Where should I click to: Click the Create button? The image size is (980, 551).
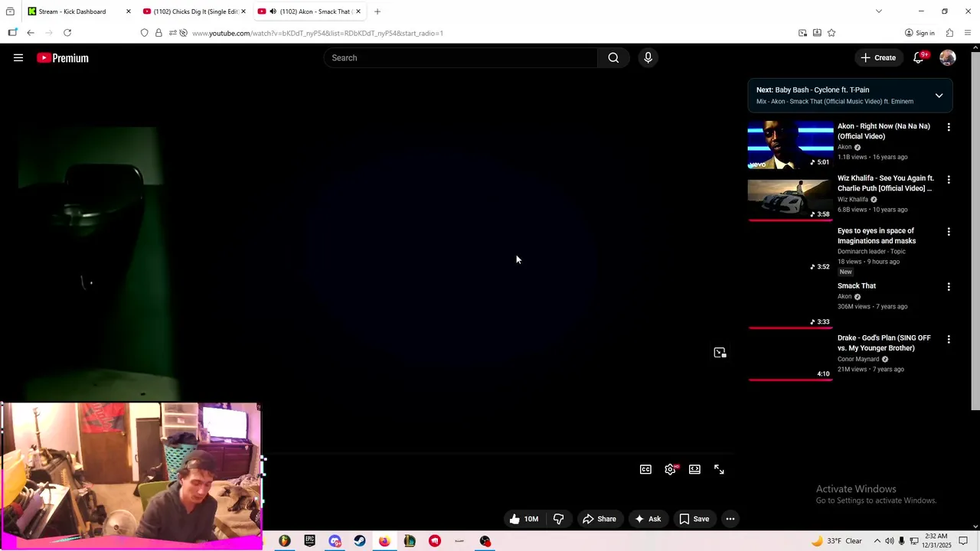click(878, 57)
